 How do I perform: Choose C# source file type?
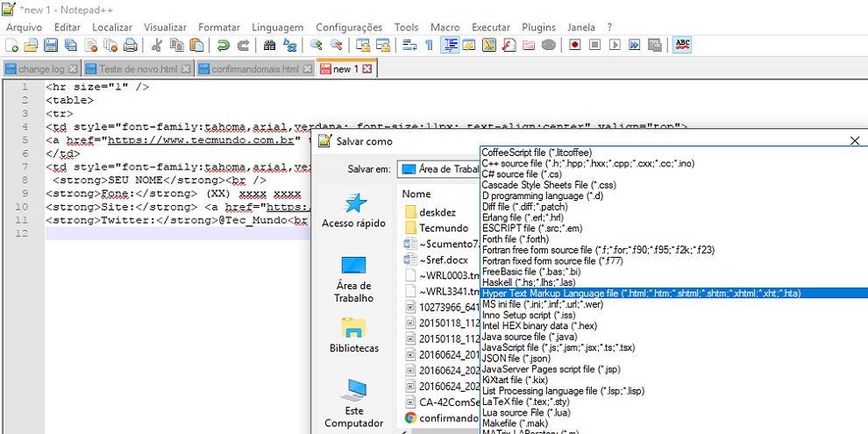point(673,174)
